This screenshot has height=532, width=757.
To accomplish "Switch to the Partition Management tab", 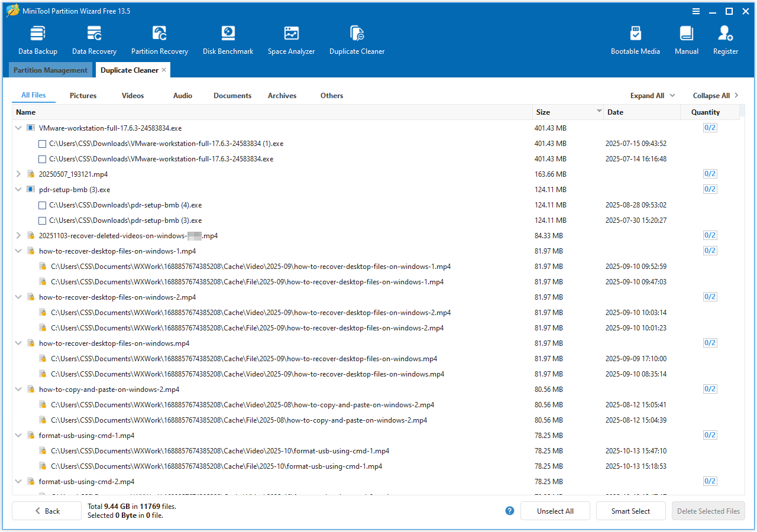I will click(50, 70).
